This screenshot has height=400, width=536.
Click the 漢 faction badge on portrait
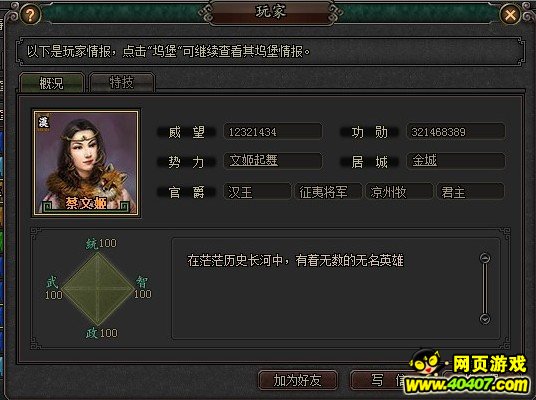coord(43,122)
